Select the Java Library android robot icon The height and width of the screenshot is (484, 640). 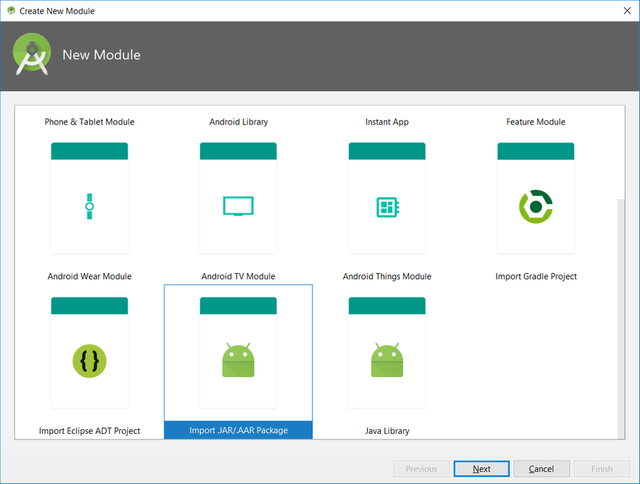[x=387, y=360]
